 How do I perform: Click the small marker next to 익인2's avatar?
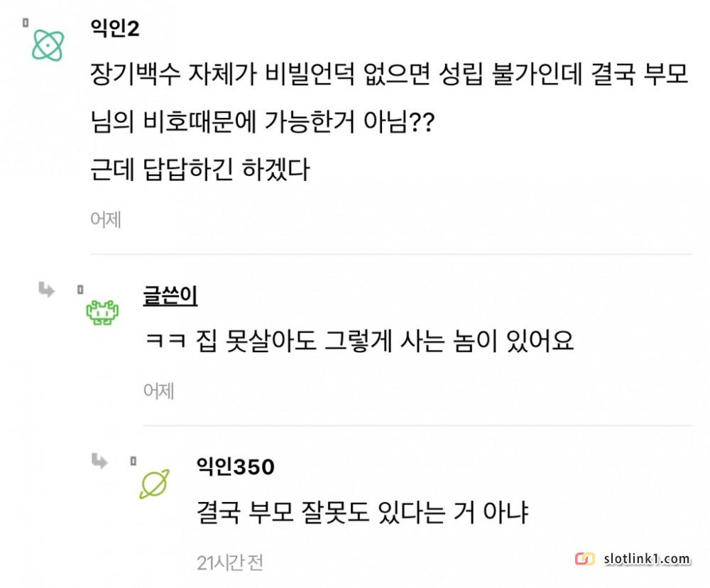[x=26, y=23]
